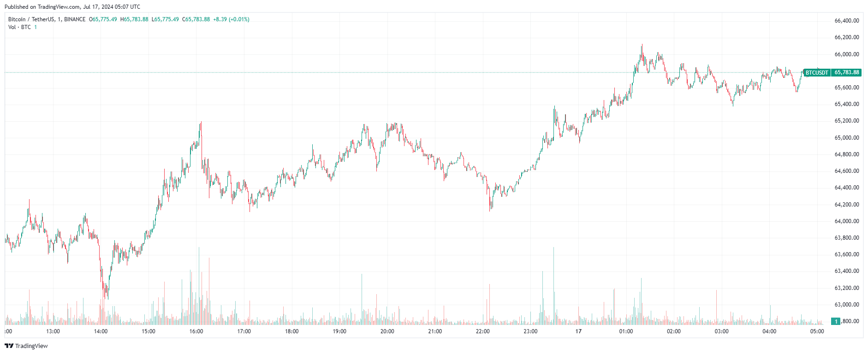Click the 63,400.00 price axis label
Image resolution: width=868 pixels, height=354 pixels.
847,271
